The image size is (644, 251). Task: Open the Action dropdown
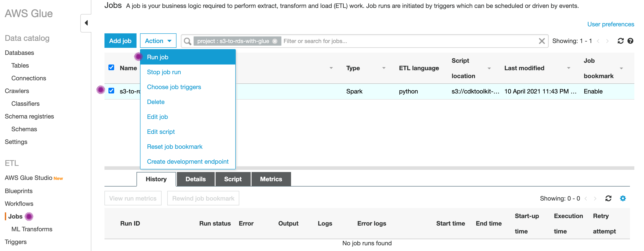[158, 41]
